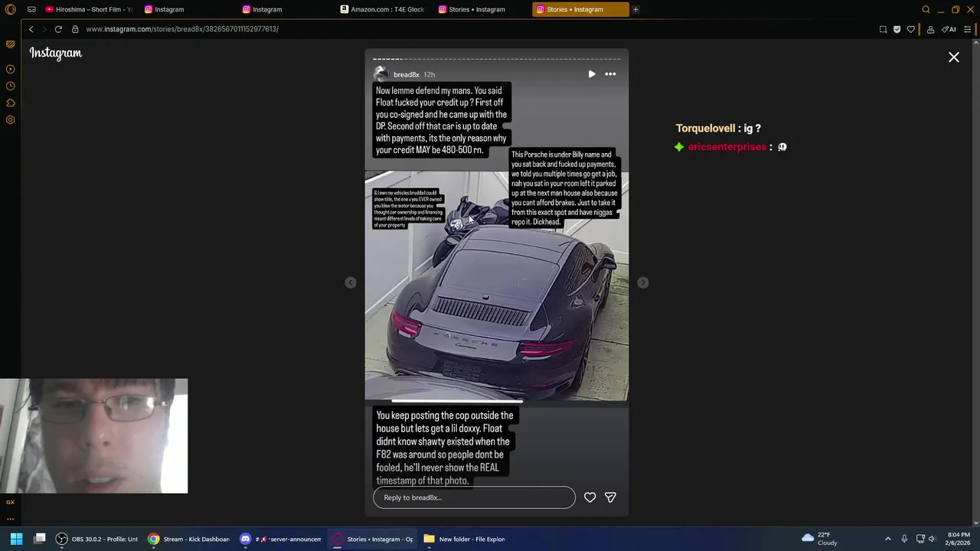
Task: Open Extensions from the sidebar cube icon
Action: pyautogui.click(x=10, y=103)
